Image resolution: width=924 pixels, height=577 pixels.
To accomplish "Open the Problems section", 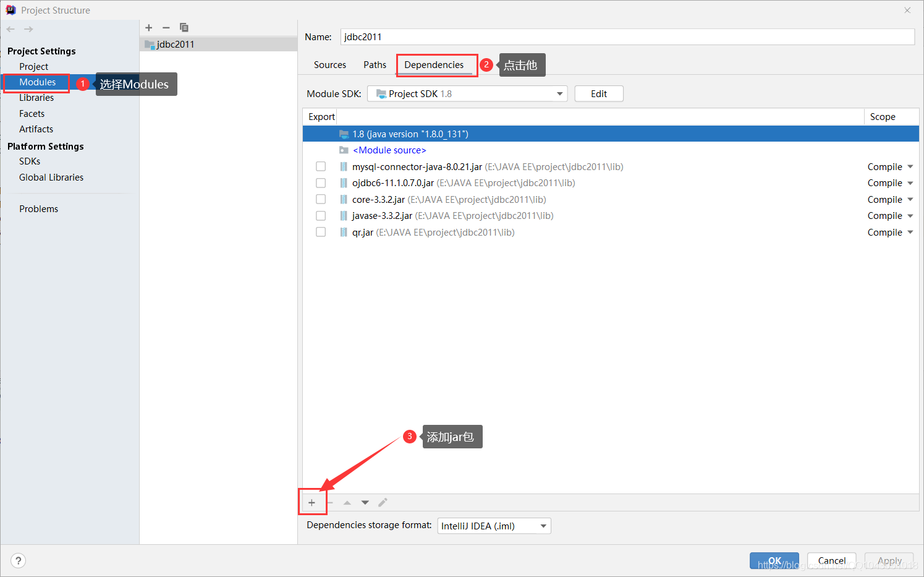I will pyautogui.click(x=38, y=209).
